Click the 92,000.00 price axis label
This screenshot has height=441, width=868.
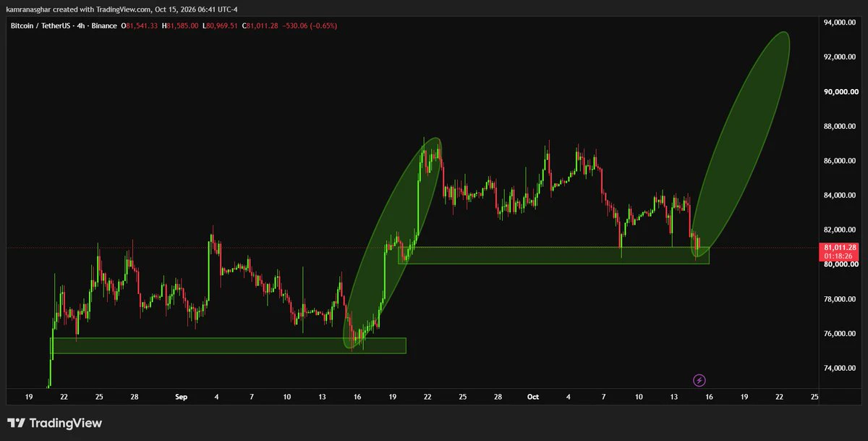tap(839, 57)
